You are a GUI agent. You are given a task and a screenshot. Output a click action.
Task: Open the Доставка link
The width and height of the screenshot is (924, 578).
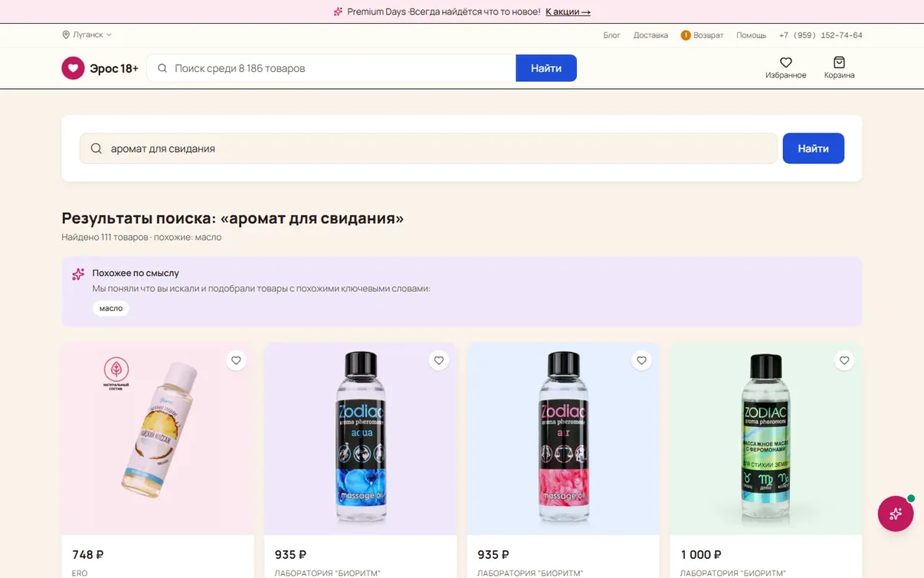click(x=650, y=35)
